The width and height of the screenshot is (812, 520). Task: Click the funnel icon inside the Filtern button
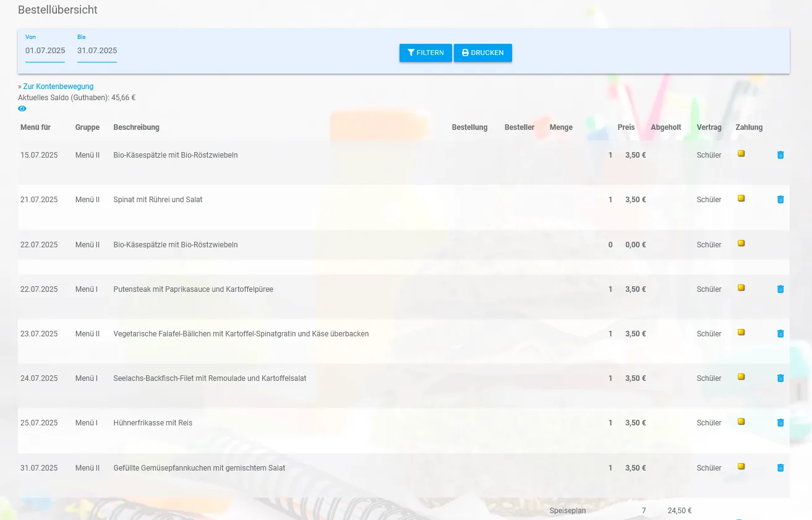(x=411, y=53)
